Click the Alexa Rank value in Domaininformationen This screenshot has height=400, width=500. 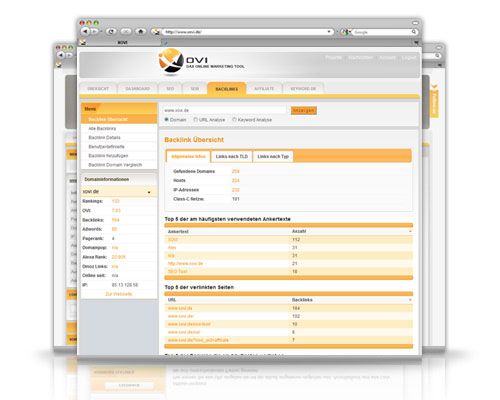click(x=119, y=257)
